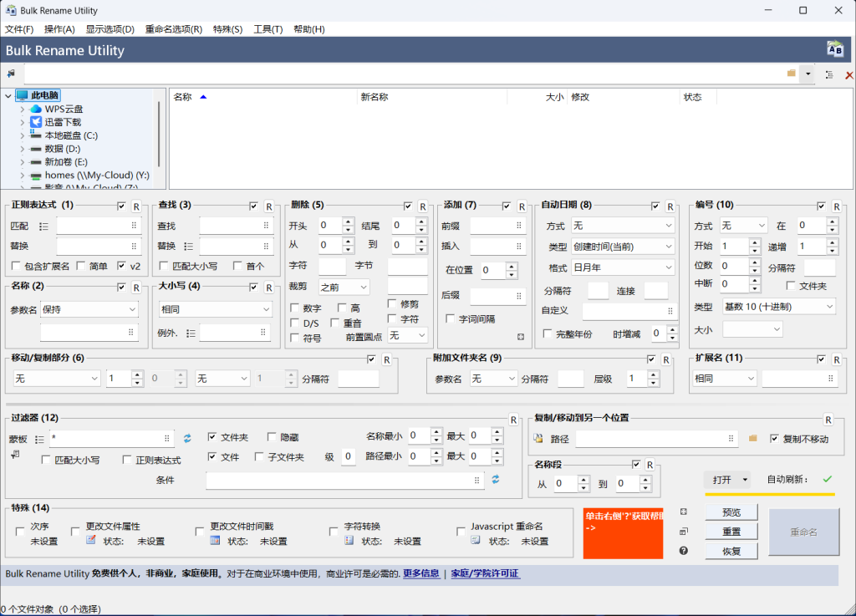
Task: Click the refresh arrows icon beside filter mask
Action: click(x=187, y=438)
